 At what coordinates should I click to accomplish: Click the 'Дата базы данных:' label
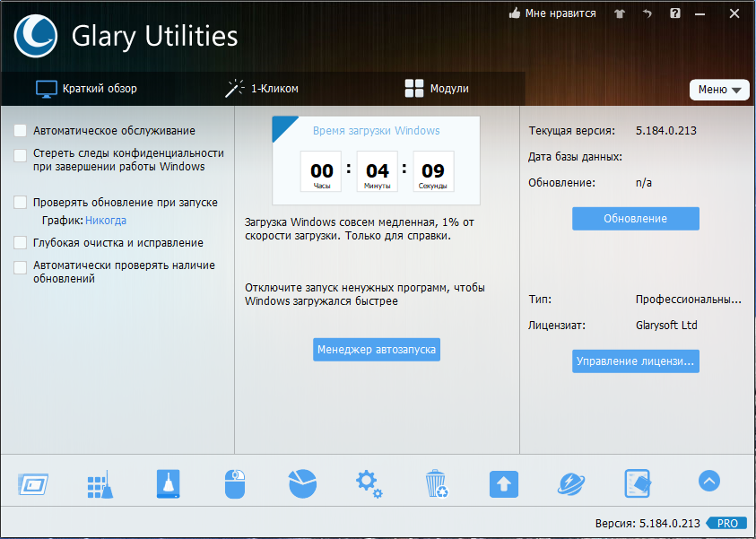(575, 157)
